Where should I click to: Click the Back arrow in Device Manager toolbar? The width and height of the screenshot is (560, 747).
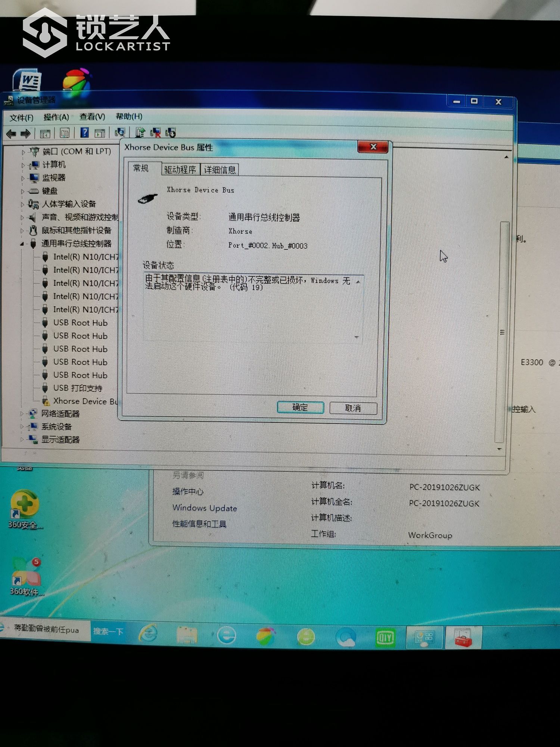point(12,133)
